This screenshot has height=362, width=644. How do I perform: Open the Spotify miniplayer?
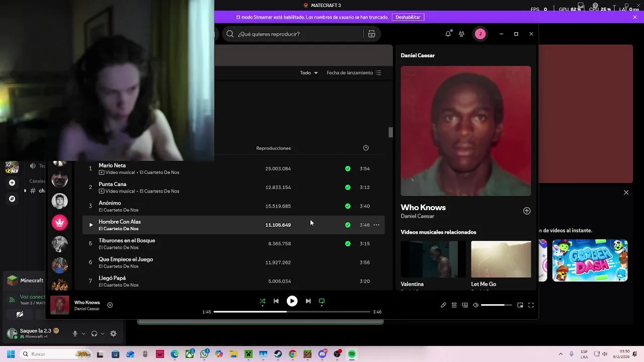click(x=520, y=305)
